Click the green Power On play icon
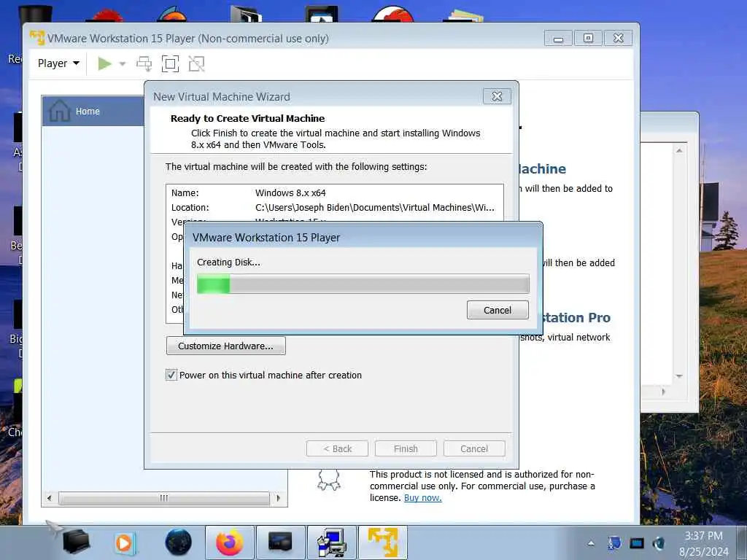 coord(104,63)
